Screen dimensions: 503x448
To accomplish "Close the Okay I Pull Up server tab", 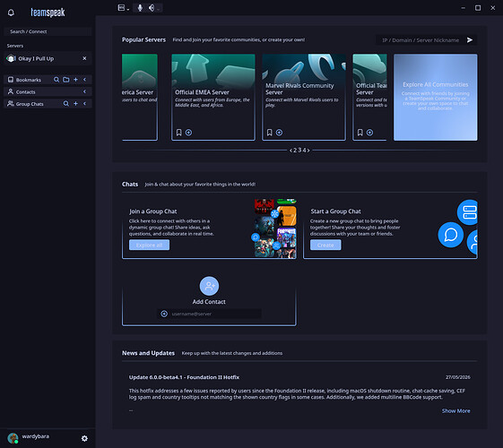I will click(x=84, y=58).
